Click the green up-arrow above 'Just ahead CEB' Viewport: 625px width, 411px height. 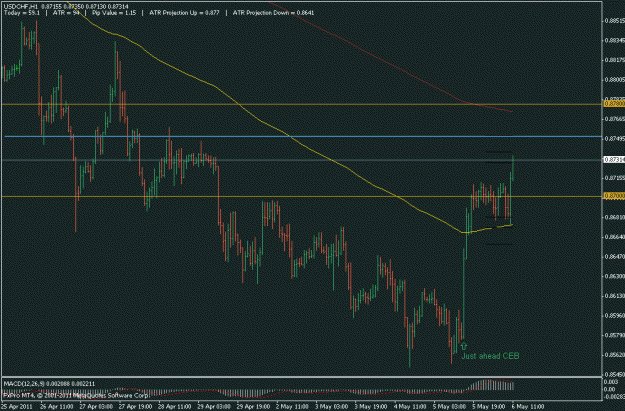[x=463, y=346]
